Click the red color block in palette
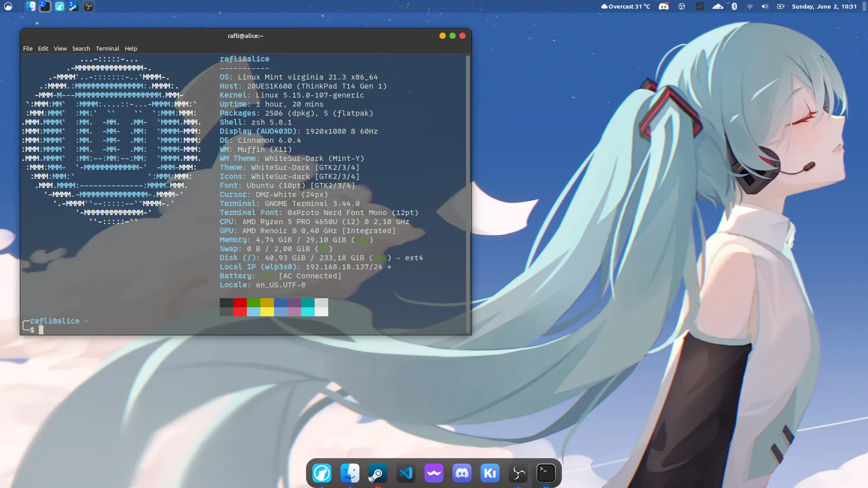The height and width of the screenshot is (488, 868). 240,303
